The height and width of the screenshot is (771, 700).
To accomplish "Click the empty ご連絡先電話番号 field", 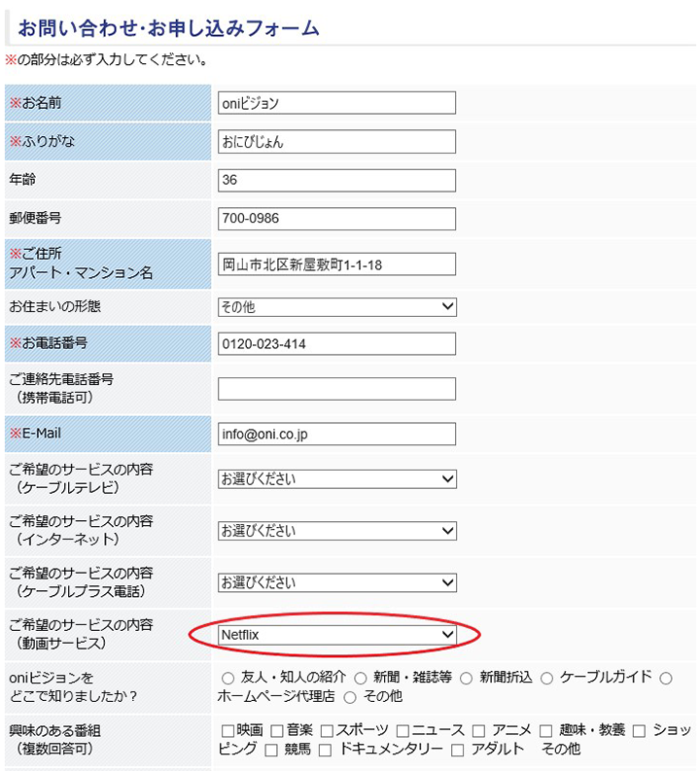I will click(336, 389).
